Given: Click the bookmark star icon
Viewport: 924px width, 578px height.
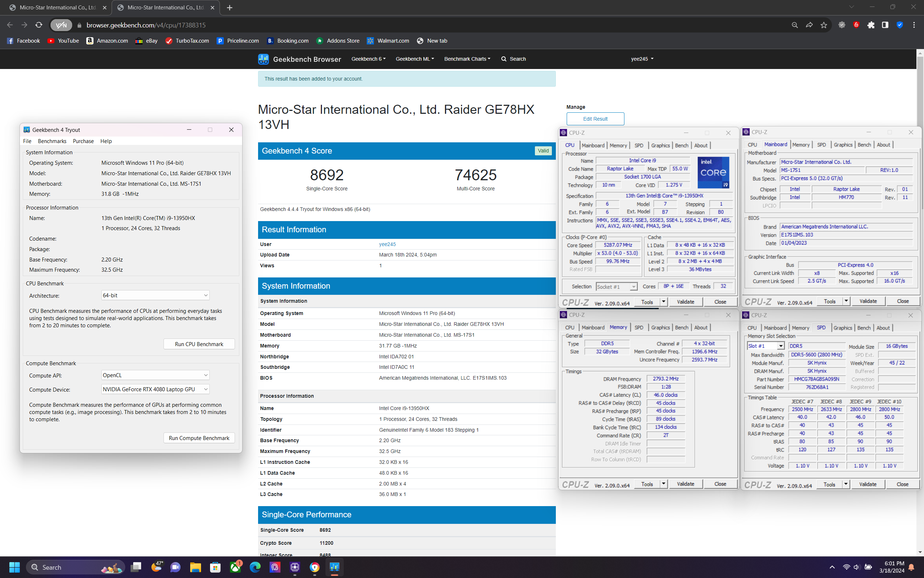Looking at the screenshot, I should [x=824, y=25].
